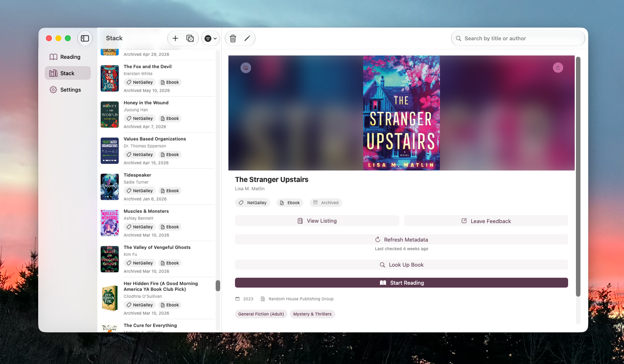
Task: Select the Muscles & Monsters cover thumbnail
Action: (x=110, y=223)
